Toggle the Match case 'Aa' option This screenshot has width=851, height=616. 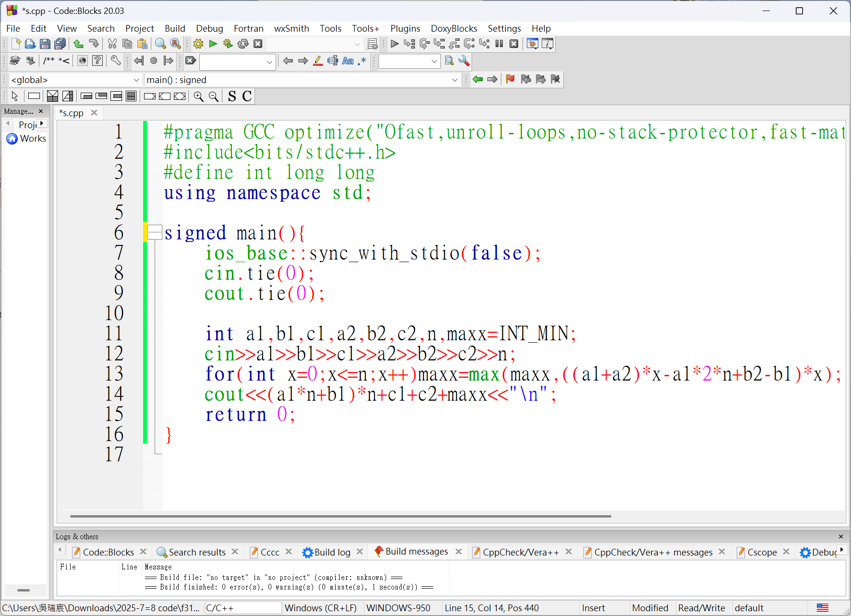[348, 61]
